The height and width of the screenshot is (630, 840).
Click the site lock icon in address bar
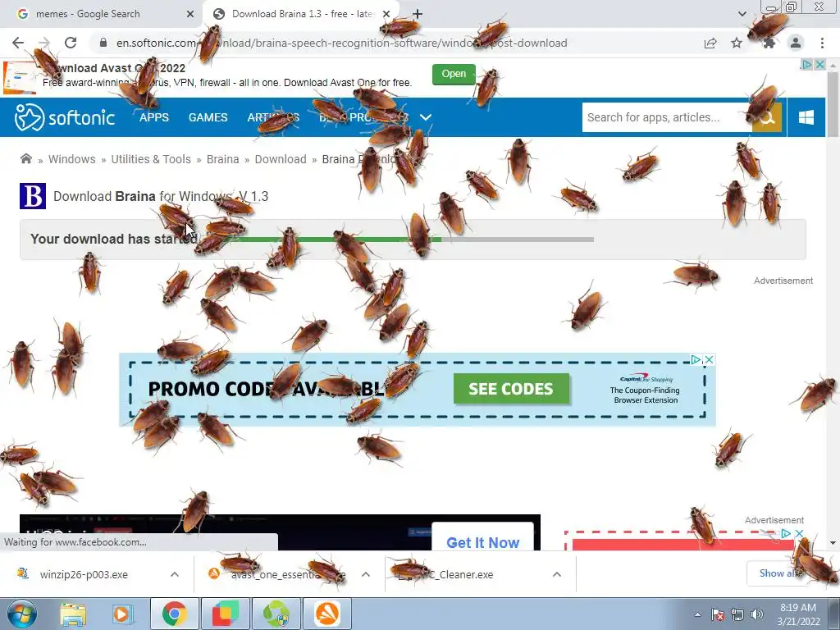[x=103, y=43]
